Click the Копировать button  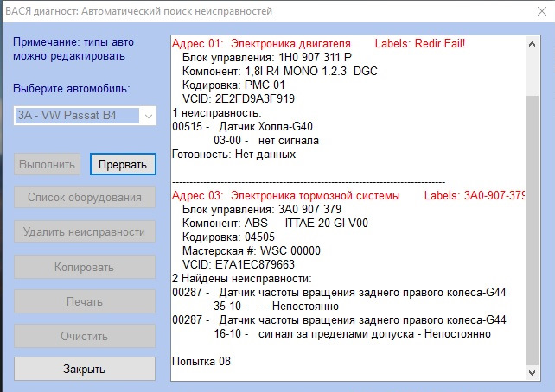coord(85,267)
